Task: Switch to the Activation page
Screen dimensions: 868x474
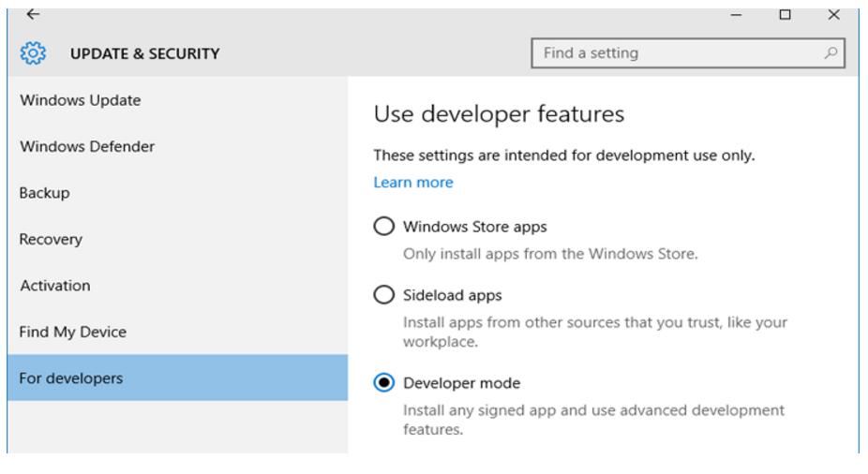Action: pyautogui.click(x=177, y=286)
